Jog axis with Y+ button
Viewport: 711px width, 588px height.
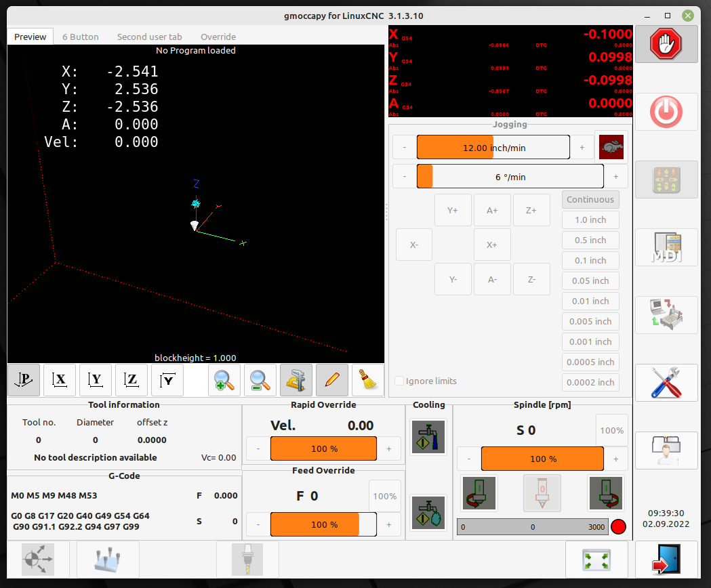(453, 211)
